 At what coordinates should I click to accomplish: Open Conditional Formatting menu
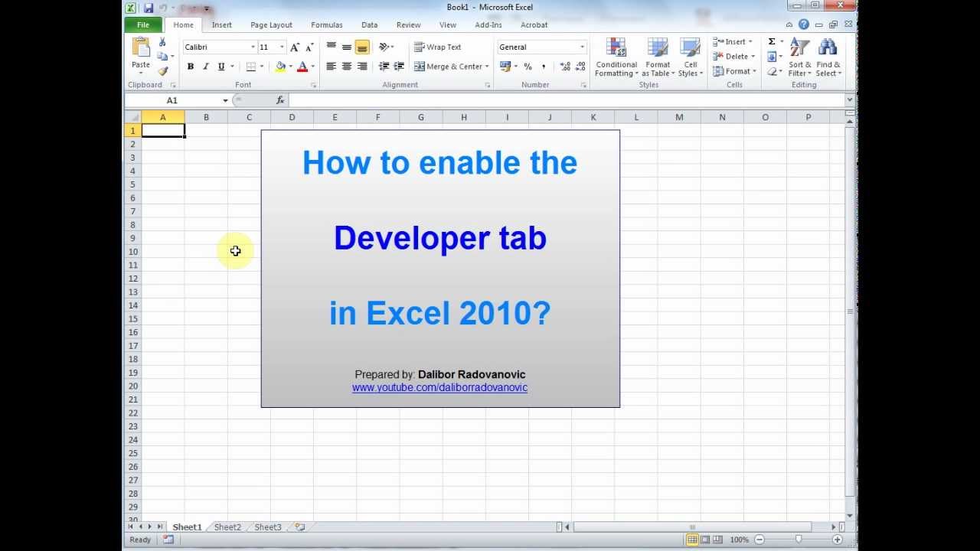tap(616, 57)
